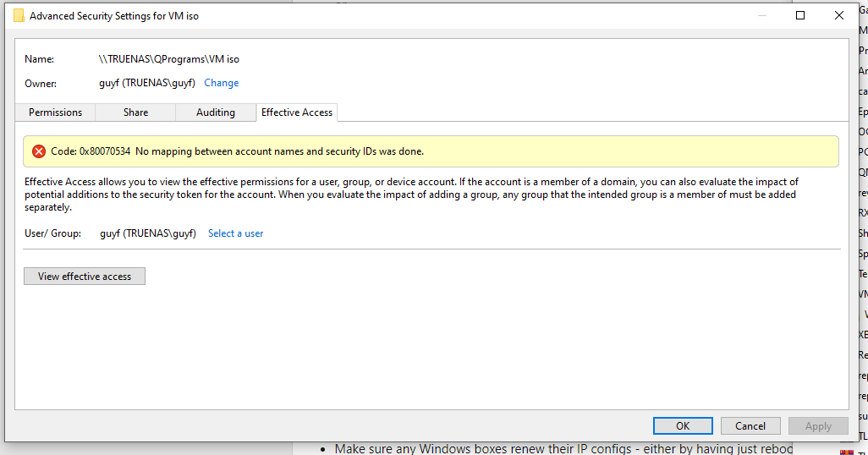Open the Share tab
This screenshot has width=868, height=455.
coord(135,112)
